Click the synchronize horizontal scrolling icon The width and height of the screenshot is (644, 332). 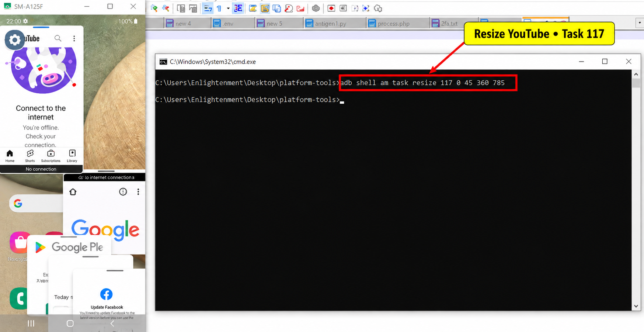(193, 8)
